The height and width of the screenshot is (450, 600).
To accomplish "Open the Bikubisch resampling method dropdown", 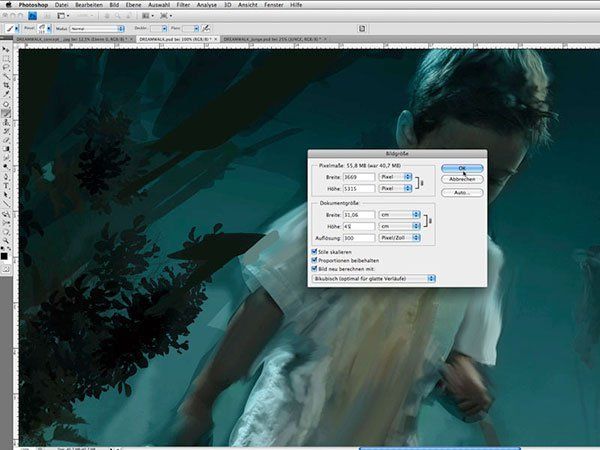I will click(373, 279).
